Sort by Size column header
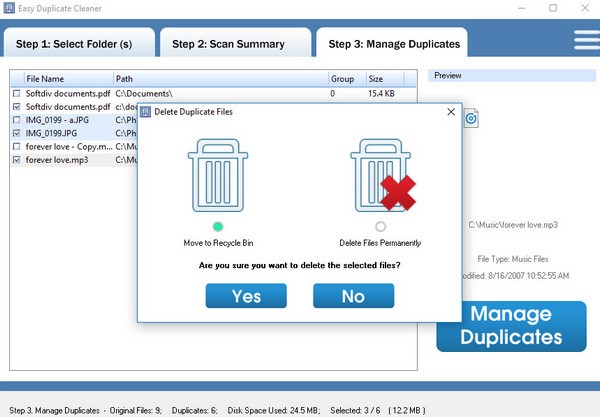 (x=385, y=79)
